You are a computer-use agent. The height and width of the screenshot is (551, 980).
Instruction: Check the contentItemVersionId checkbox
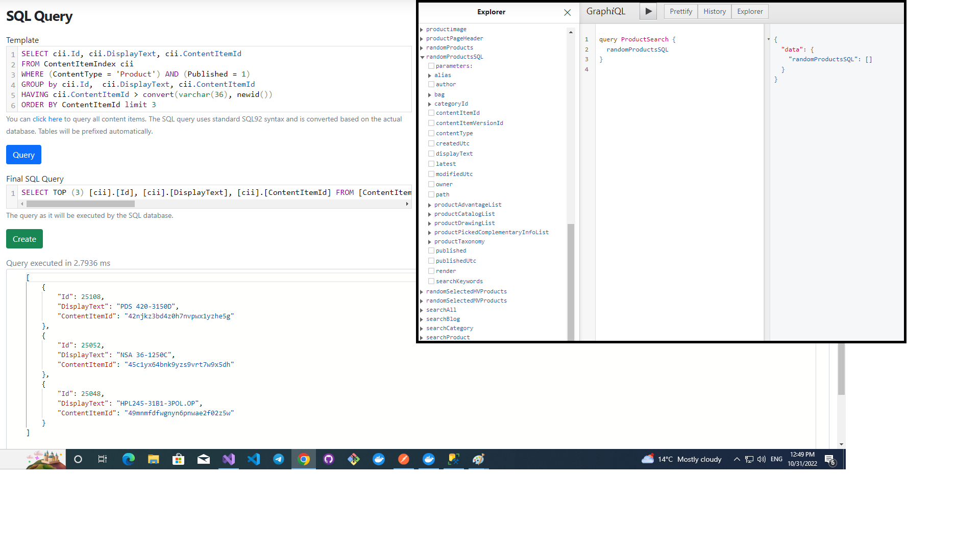coord(431,123)
